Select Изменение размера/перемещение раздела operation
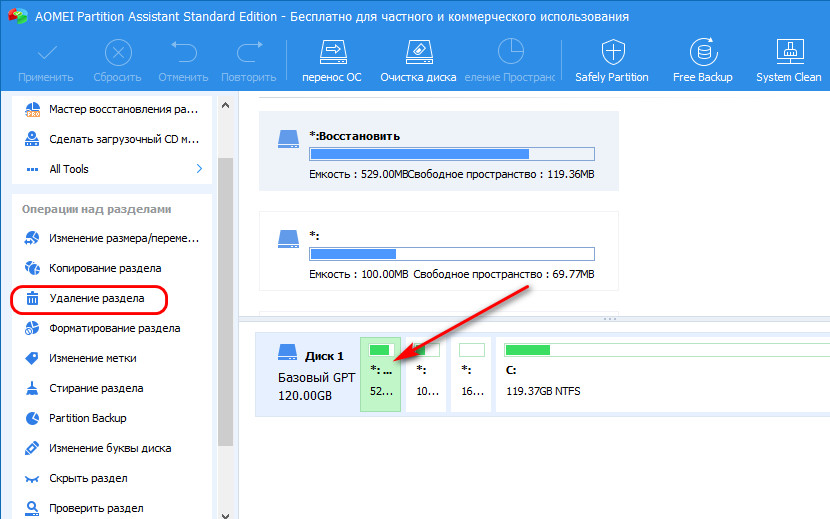The width and height of the screenshot is (830, 519). pos(112,238)
